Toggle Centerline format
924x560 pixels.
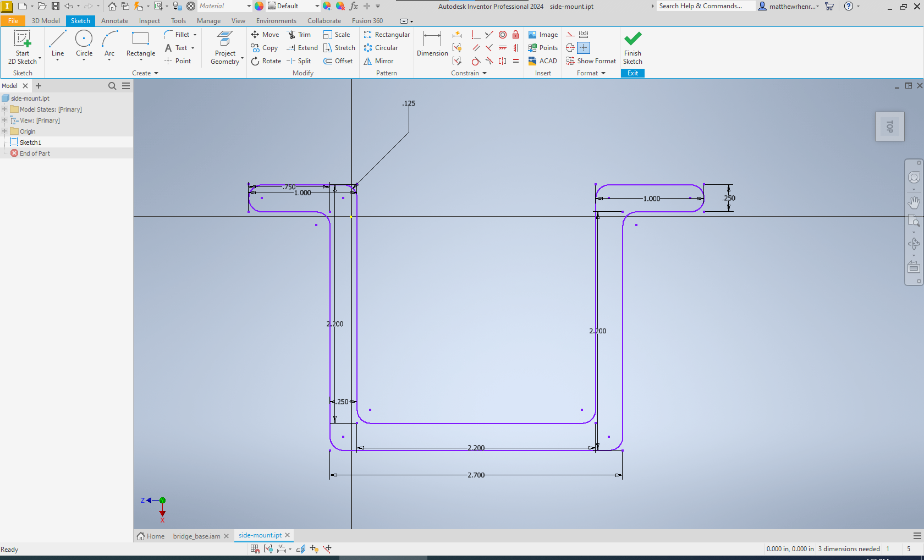pos(570,48)
